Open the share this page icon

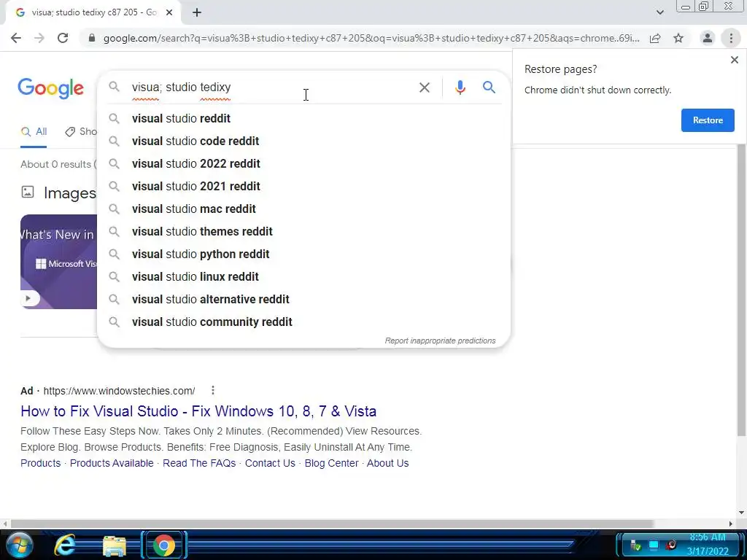(655, 38)
